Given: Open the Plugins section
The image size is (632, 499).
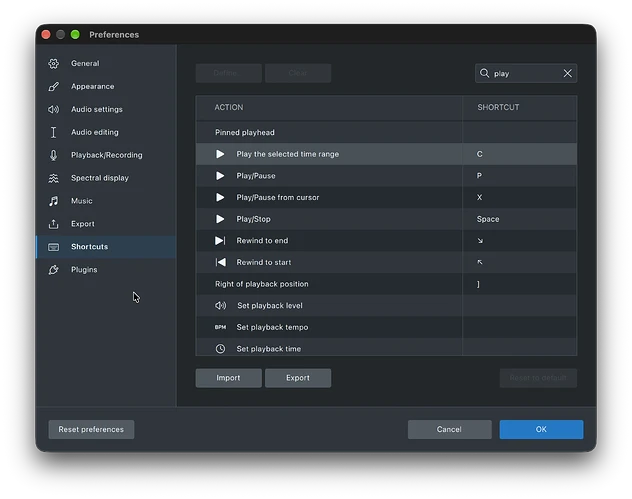Looking at the screenshot, I should point(106,270).
